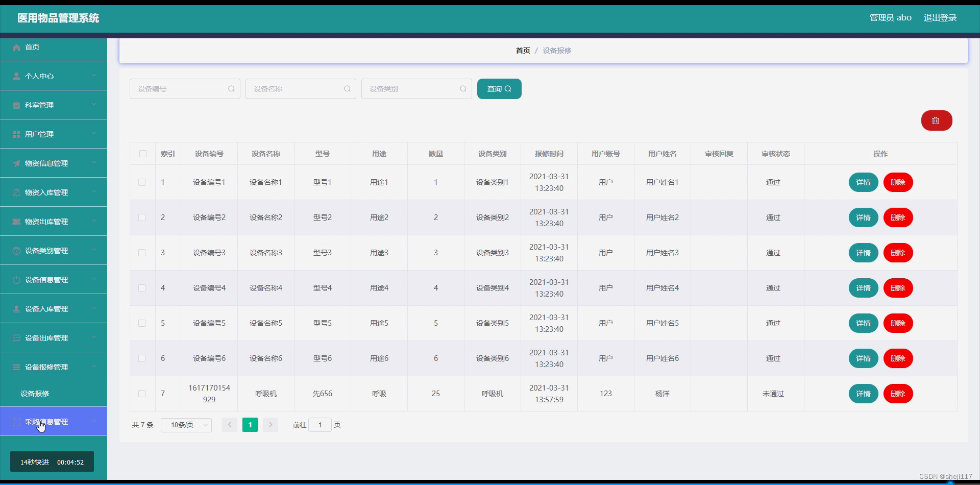Screen dimensions: 980x485
Task: Open the 采购信息管理 menu item
Action: click(x=46, y=421)
